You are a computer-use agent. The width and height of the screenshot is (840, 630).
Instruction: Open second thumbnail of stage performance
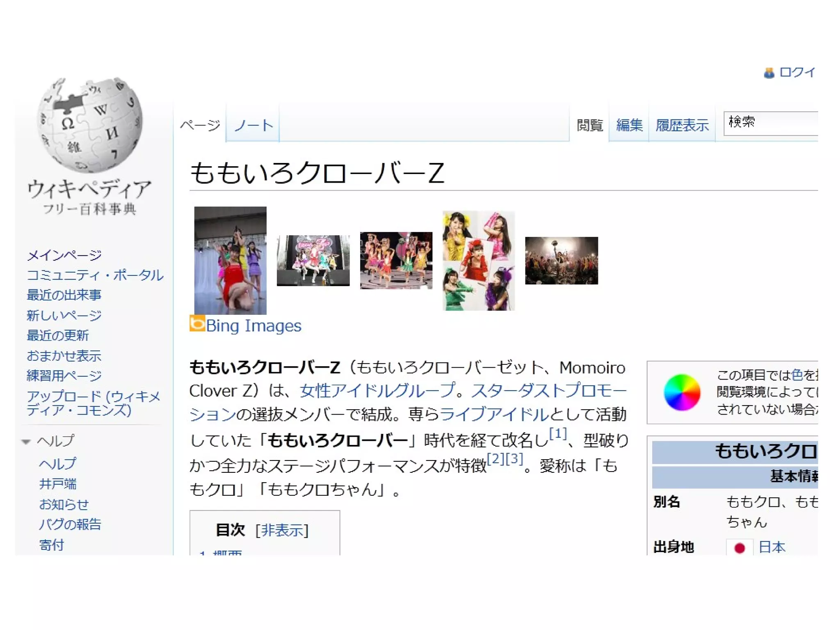pos(313,260)
